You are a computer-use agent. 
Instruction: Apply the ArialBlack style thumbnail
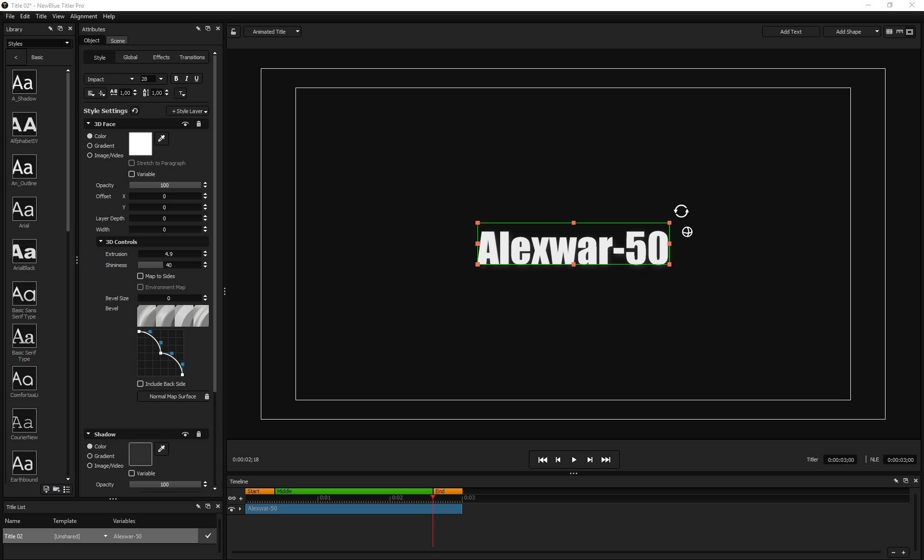pos(24,252)
